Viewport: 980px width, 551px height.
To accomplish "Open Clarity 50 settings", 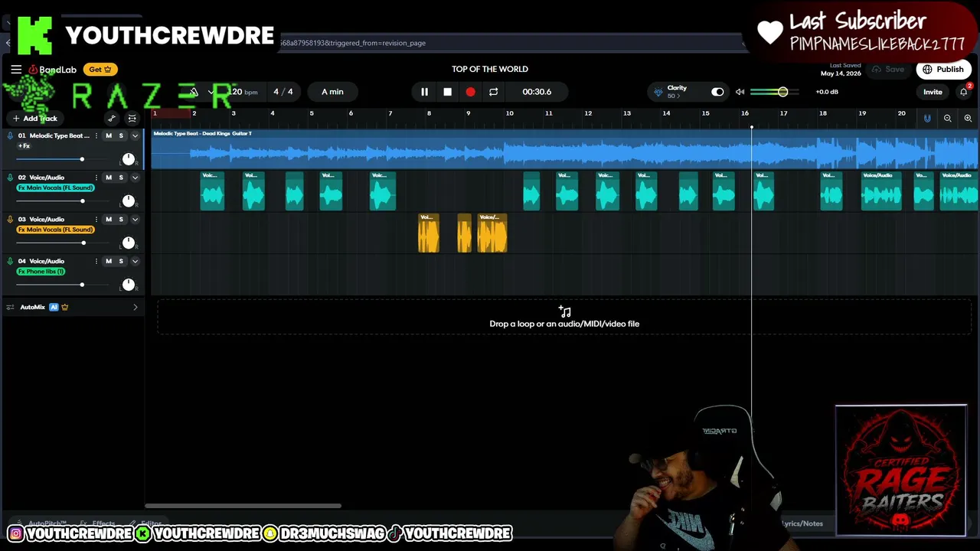I will tap(672, 92).
